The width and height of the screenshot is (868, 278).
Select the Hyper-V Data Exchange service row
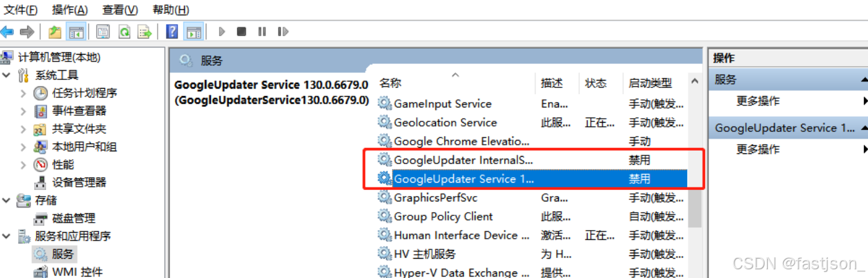[531, 272]
